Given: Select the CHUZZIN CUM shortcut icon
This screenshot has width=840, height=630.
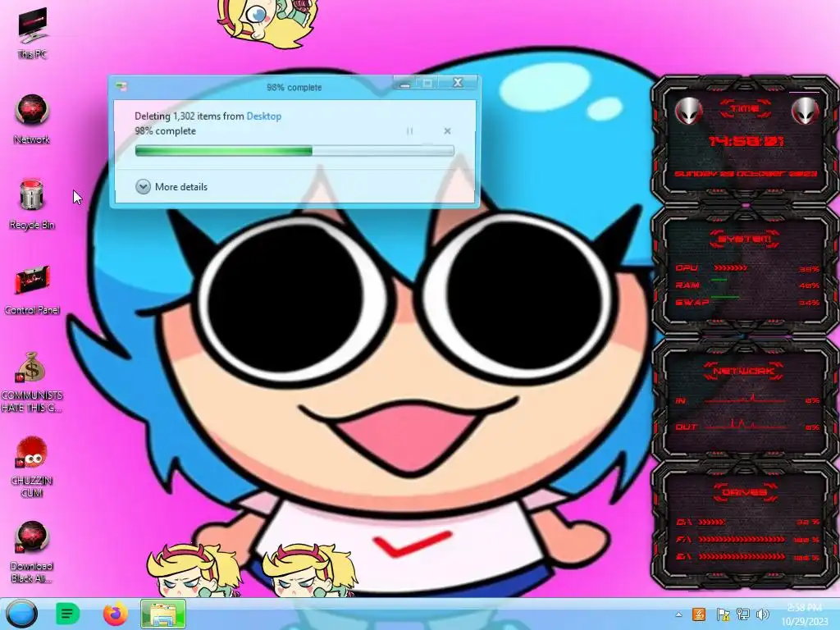Looking at the screenshot, I should pos(32,467).
